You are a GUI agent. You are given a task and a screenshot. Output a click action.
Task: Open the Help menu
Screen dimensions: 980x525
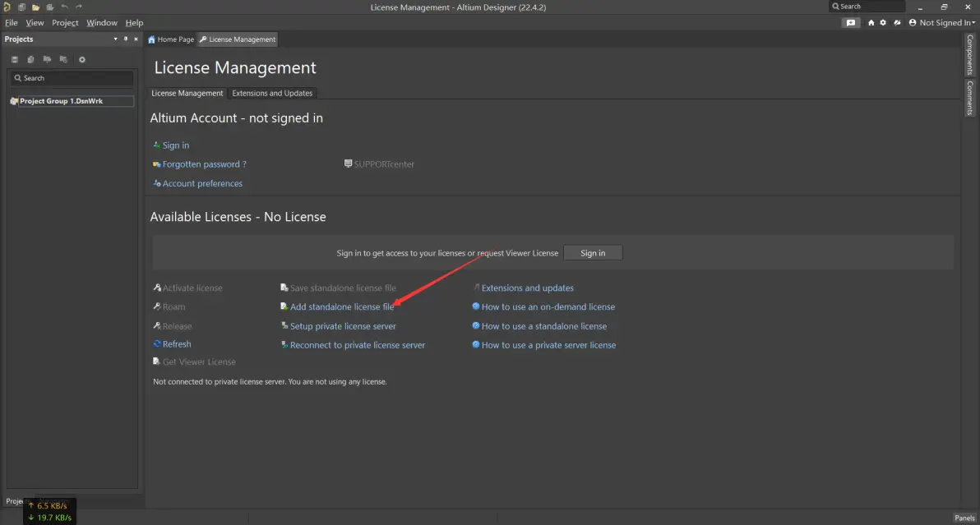pos(134,22)
